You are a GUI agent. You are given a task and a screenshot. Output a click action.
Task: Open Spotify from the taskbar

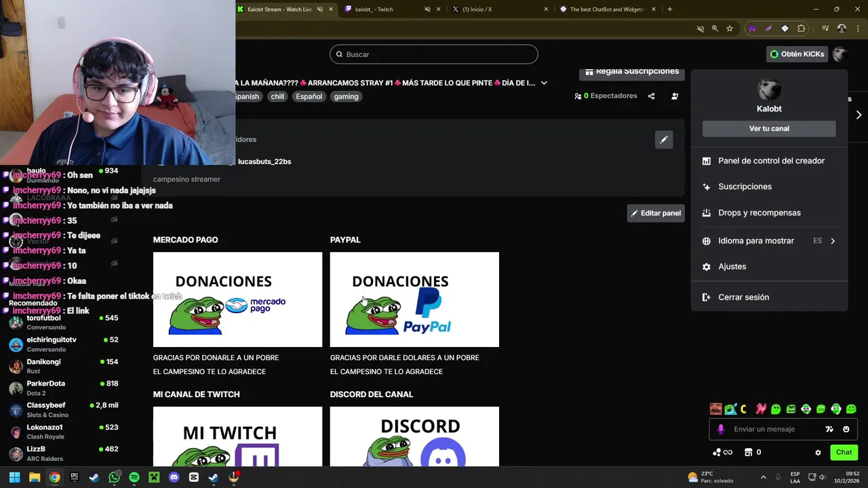pos(134,477)
